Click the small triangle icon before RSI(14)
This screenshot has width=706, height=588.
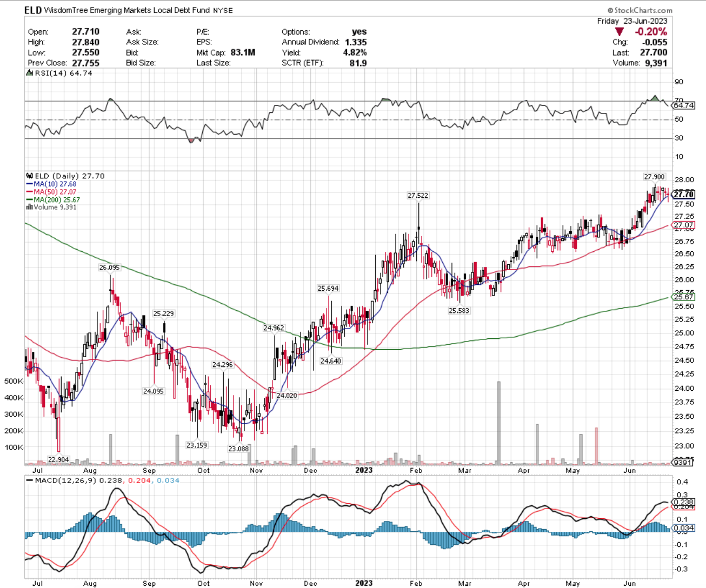point(30,73)
